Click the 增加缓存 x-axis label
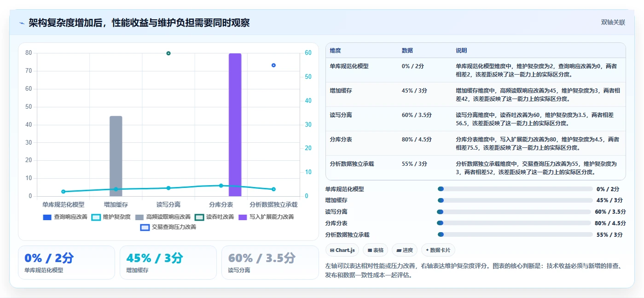Viewport: 644px width, 298px height. point(116,205)
